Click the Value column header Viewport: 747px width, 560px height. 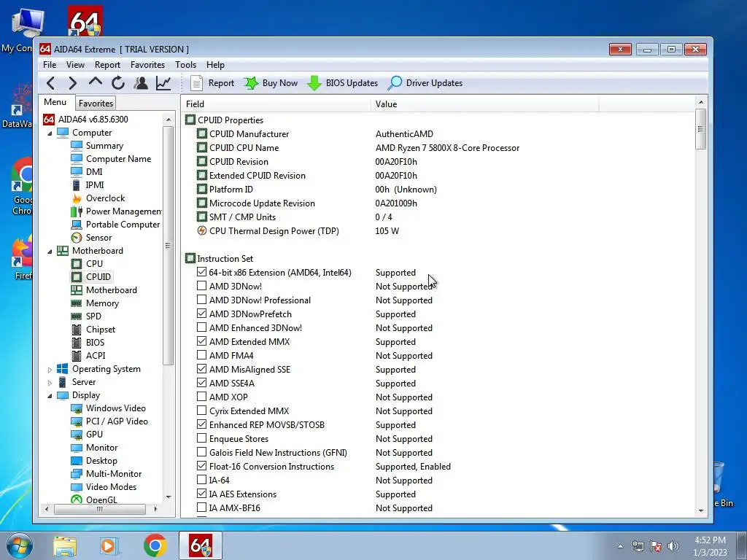pos(484,104)
